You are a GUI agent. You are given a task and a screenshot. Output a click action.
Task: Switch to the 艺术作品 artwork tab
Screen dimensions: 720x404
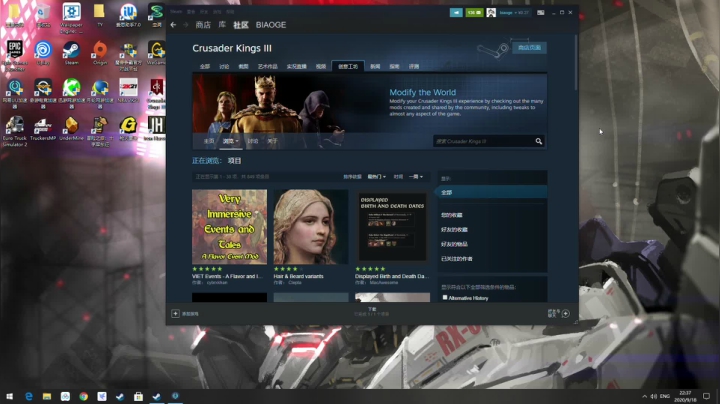pyautogui.click(x=267, y=67)
